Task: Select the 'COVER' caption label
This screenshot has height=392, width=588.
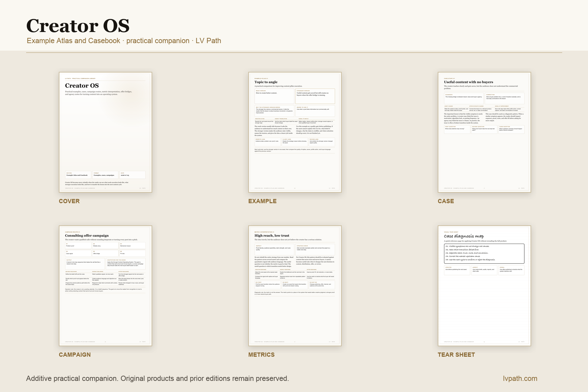Action: [x=69, y=201]
